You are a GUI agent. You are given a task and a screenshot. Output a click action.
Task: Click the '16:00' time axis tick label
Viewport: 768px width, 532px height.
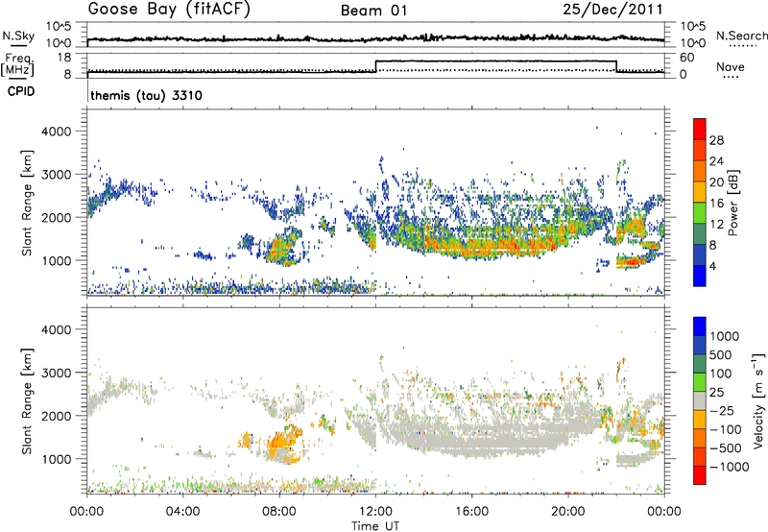[x=471, y=512]
